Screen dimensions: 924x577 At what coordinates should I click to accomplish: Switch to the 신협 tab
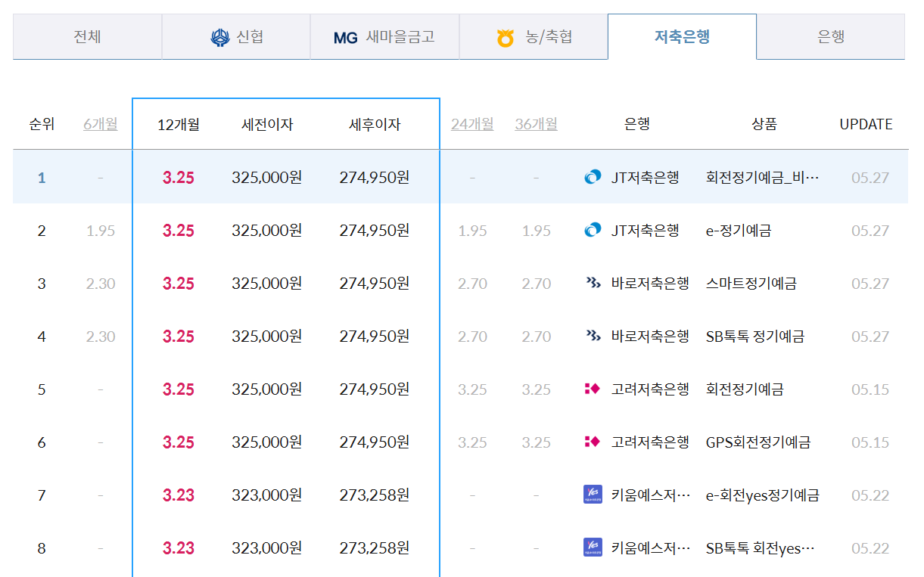pos(235,36)
